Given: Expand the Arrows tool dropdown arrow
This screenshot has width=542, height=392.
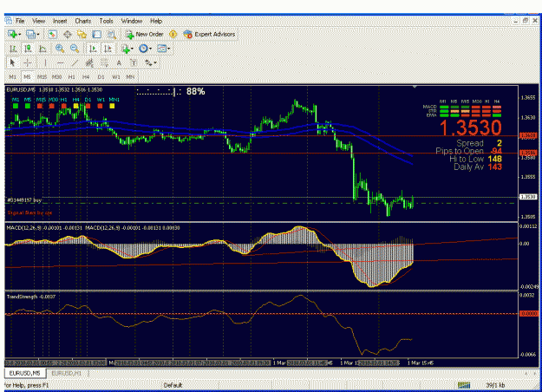Looking at the screenshot, I should (x=155, y=63).
